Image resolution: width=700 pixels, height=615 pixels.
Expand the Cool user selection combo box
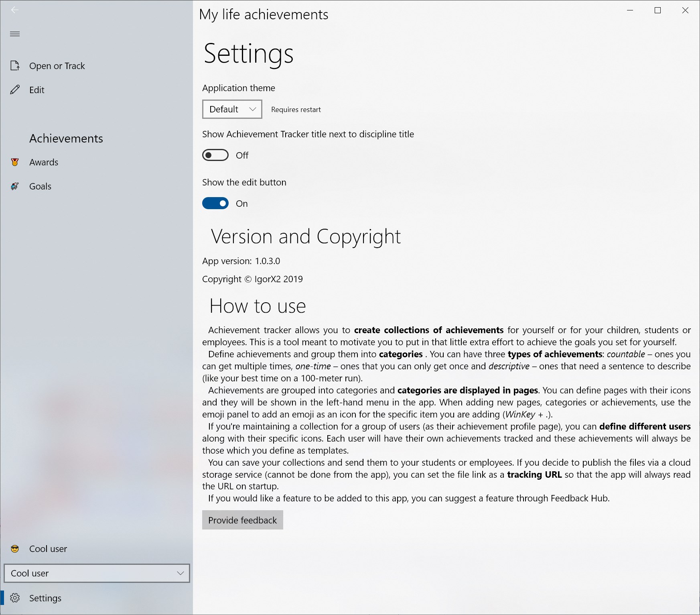pos(97,573)
